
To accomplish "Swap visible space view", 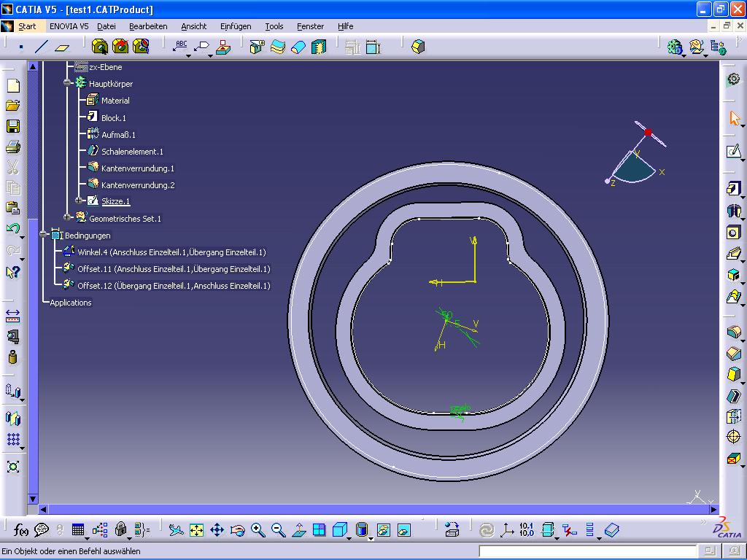I will coord(404,530).
